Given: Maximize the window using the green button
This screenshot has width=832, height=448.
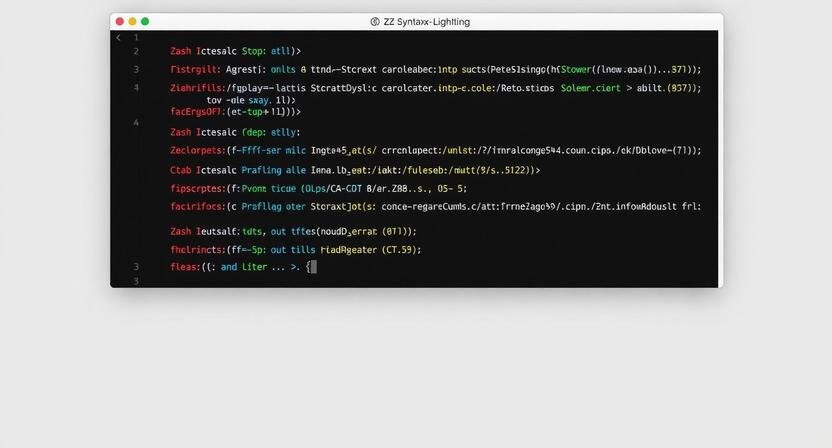Looking at the screenshot, I should 145,21.
